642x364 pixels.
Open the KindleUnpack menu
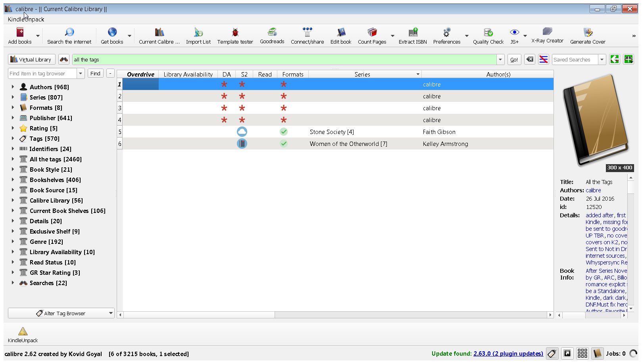pyautogui.click(x=26, y=19)
